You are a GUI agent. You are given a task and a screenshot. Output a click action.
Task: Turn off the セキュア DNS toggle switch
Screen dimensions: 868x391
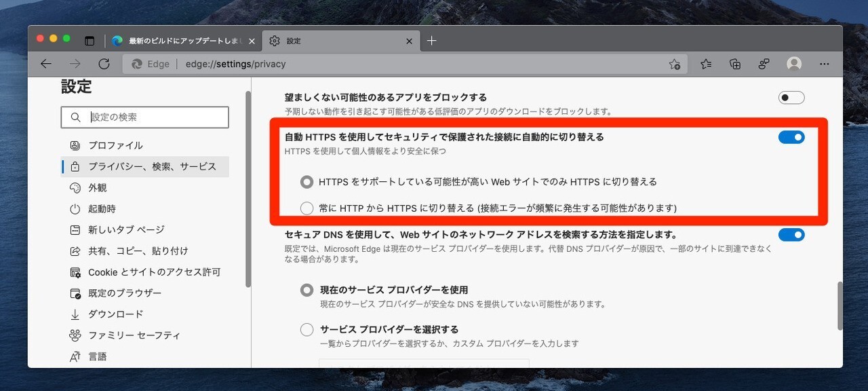coord(791,235)
